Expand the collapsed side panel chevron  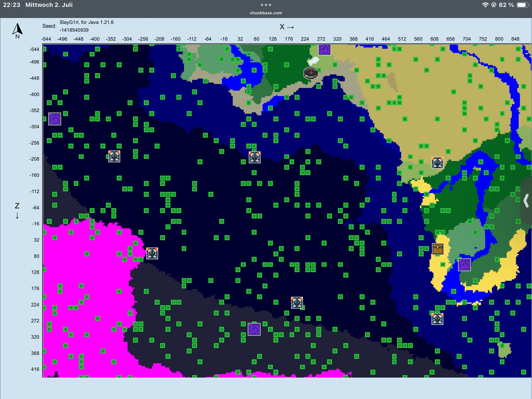coord(526,201)
